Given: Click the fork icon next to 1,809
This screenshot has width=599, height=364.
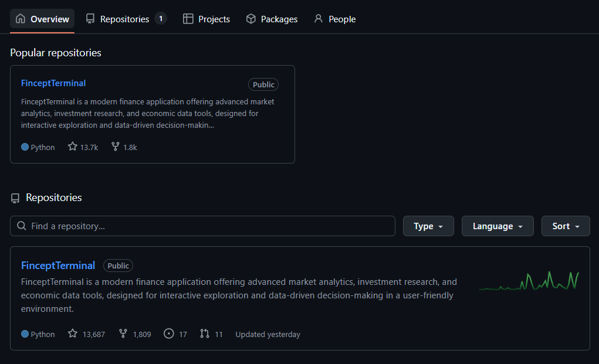Looking at the screenshot, I should click(123, 334).
